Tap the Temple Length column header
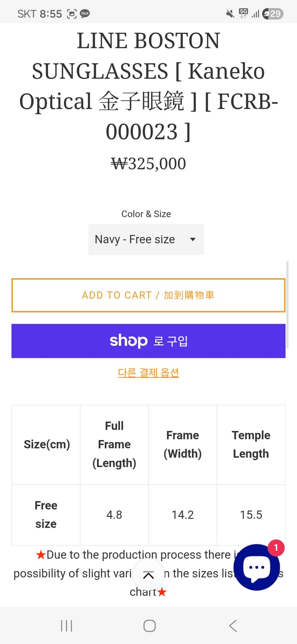Image resolution: width=297 pixels, height=644 pixels. pos(251,444)
